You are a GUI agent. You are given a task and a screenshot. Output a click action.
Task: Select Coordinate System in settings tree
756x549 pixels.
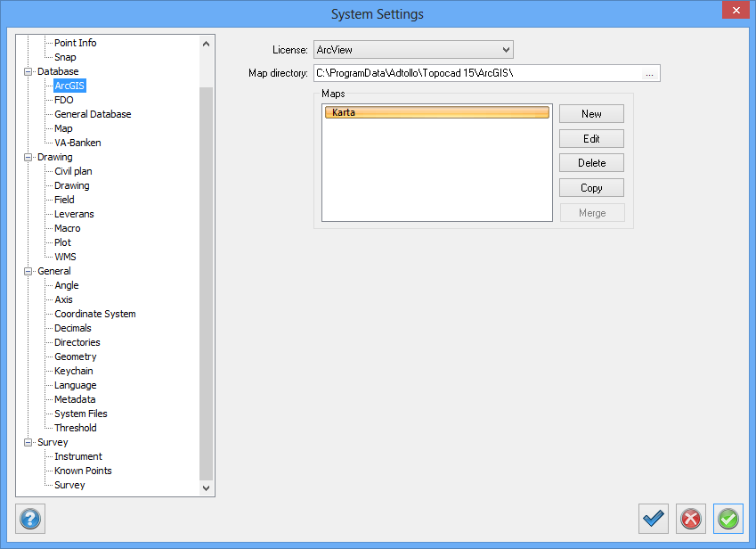click(94, 314)
